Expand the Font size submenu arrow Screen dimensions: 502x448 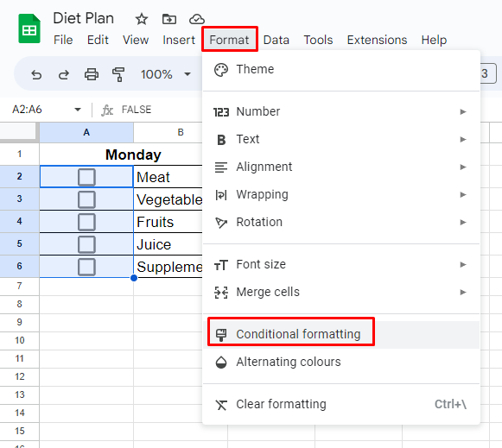[x=463, y=265]
